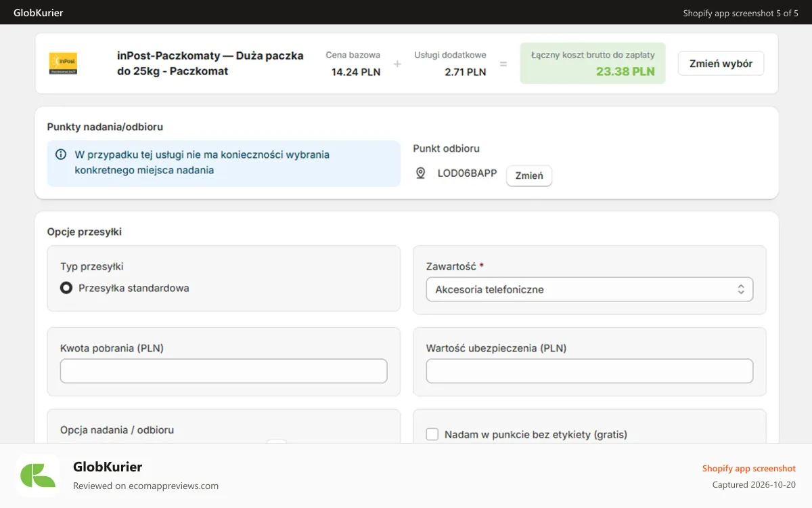Click the Kwota pobrania input field

tap(224, 371)
